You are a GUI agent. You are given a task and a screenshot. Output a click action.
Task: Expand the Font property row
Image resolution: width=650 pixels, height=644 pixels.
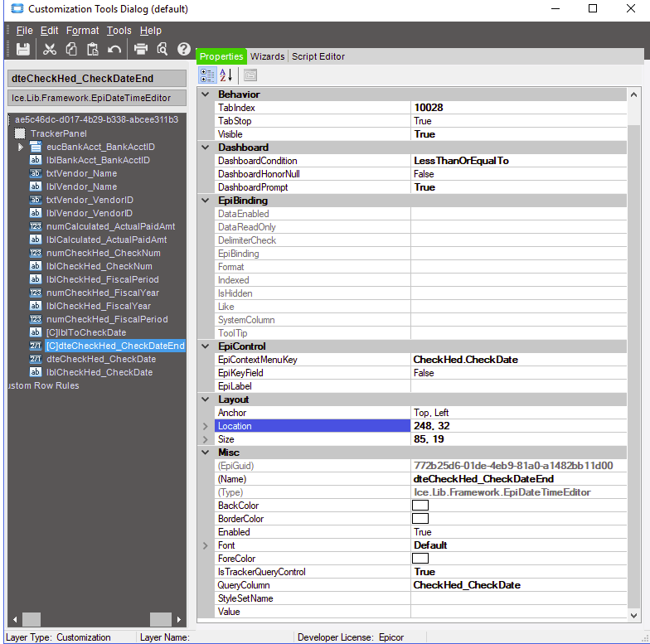(206, 545)
